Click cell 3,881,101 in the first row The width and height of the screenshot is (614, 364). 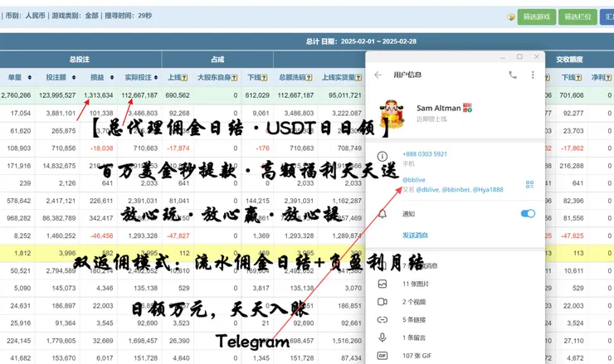pyautogui.click(x=61, y=113)
